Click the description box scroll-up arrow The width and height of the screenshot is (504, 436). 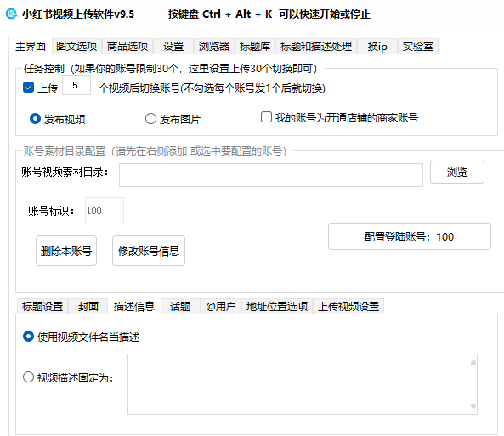[473, 362]
